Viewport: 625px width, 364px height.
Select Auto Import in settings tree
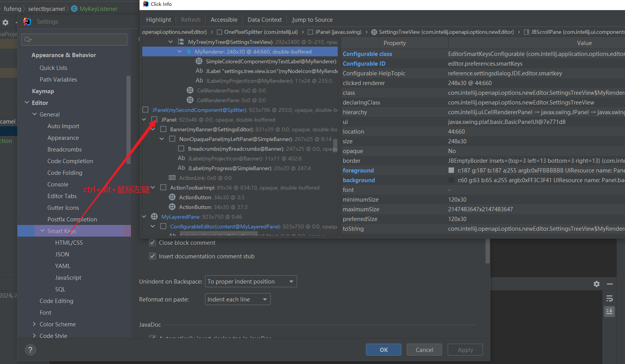coord(63,126)
